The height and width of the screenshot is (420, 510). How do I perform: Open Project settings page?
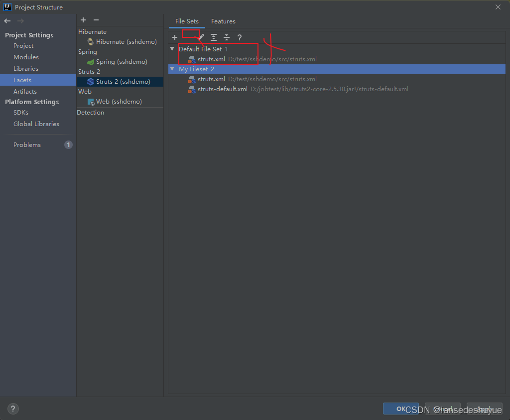23,46
